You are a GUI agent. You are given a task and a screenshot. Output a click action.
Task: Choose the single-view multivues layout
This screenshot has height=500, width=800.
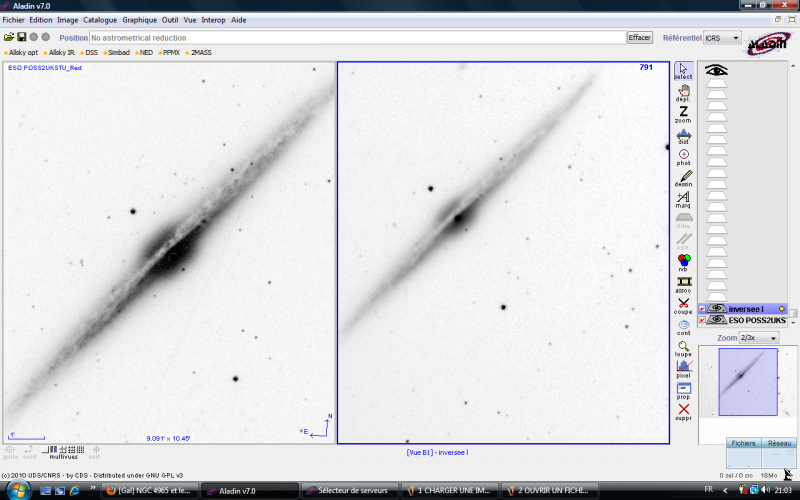[45, 450]
